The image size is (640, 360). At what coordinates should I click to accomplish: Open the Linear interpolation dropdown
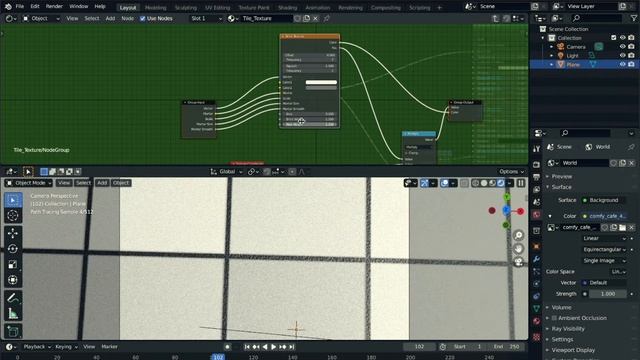point(604,238)
